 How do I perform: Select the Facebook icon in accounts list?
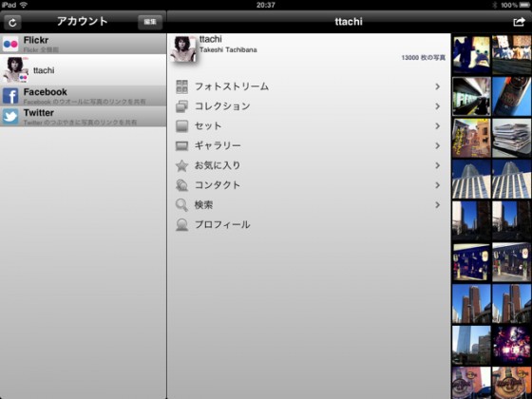(10, 96)
